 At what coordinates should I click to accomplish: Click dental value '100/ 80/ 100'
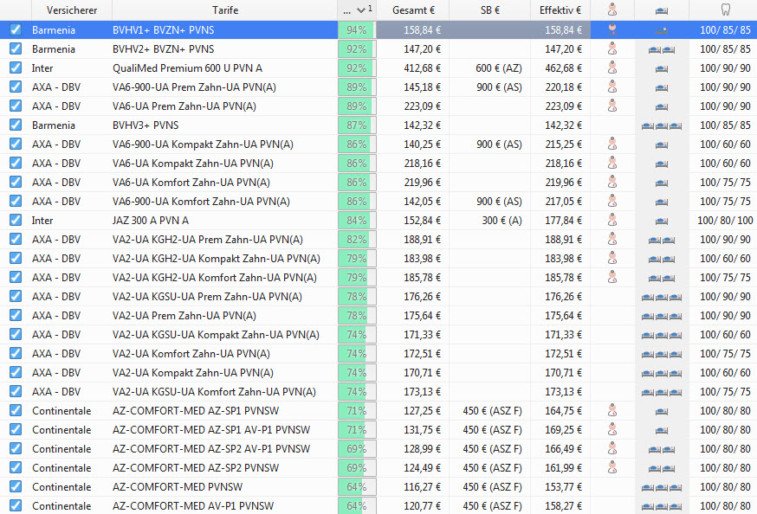725,221
